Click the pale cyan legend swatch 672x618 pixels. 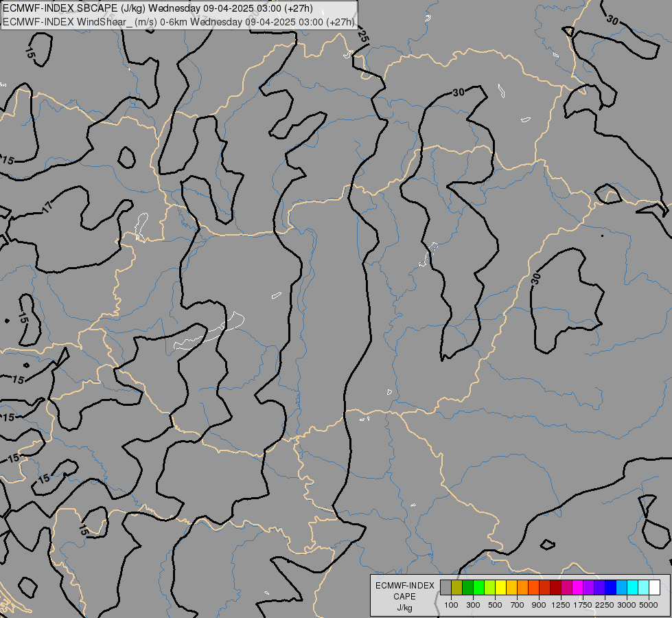(x=644, y=587)
